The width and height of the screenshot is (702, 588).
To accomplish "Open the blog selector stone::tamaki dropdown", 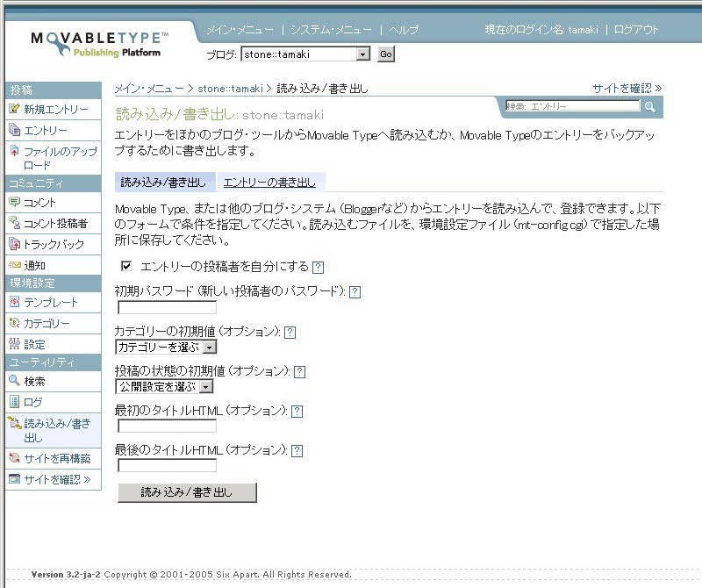I will coord(306,54).
